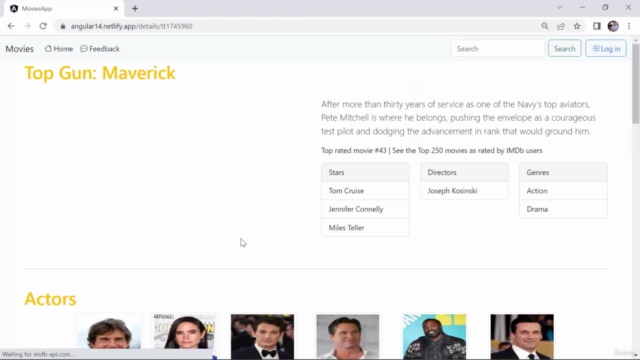Click the Movies brand link
Image resolution: width=640 pixels, height=360 pixels.
[x=20, y=49]
